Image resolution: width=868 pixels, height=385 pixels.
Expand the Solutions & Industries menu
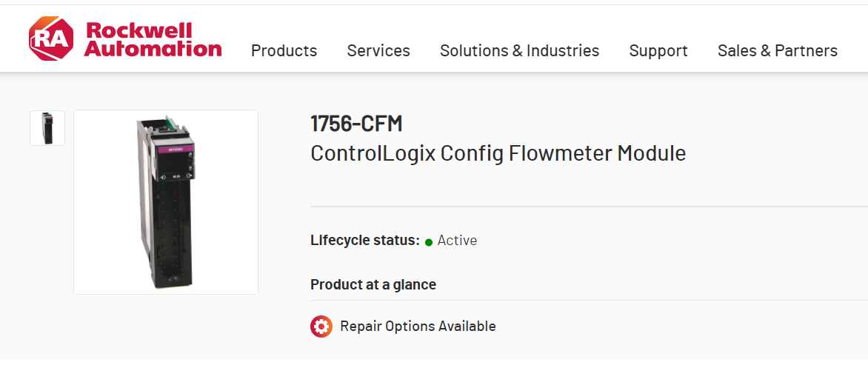coord(519,50)
